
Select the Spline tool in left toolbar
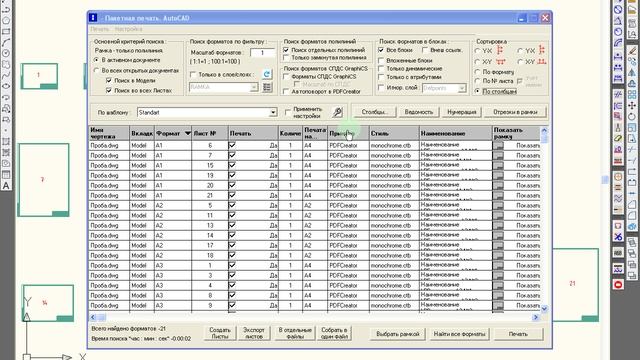click(6, 76)
